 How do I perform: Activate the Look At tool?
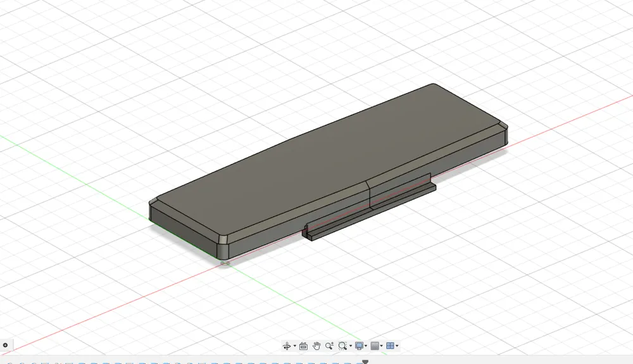[304, 346]
